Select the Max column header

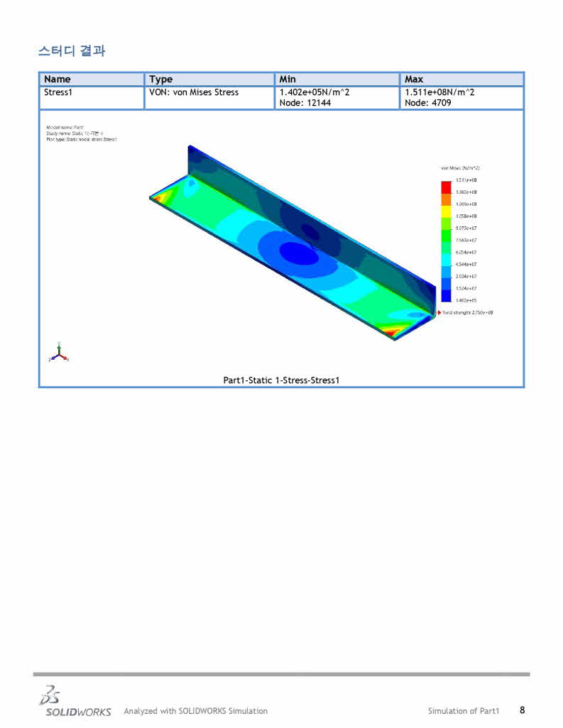[x=414, y=79]
